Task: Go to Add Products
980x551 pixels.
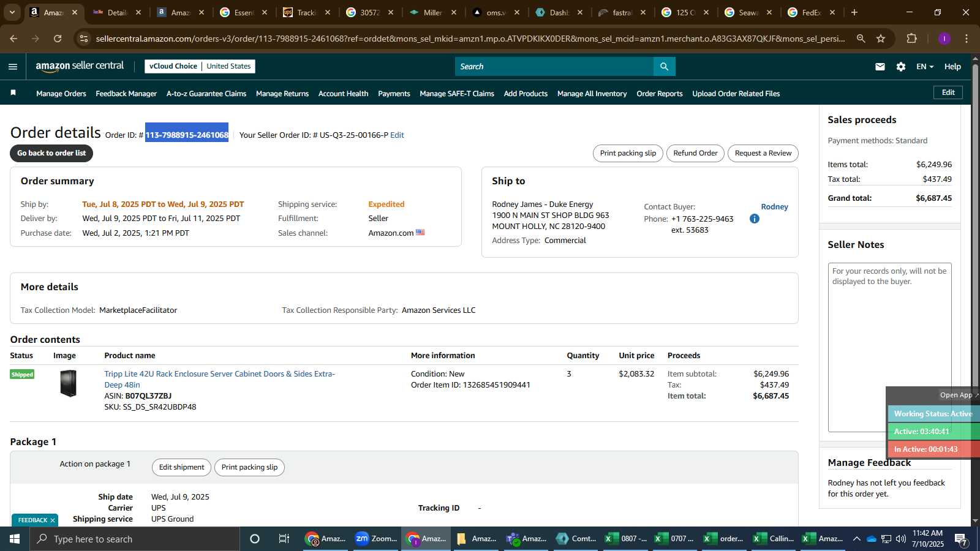Action: point(526,94)
